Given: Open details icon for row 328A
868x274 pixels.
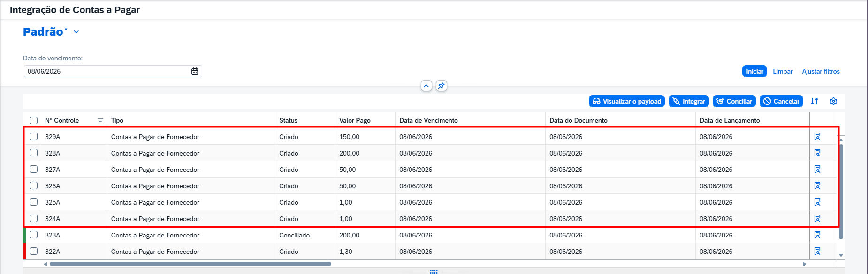Looking at the screenshot, I should (817, 153).
